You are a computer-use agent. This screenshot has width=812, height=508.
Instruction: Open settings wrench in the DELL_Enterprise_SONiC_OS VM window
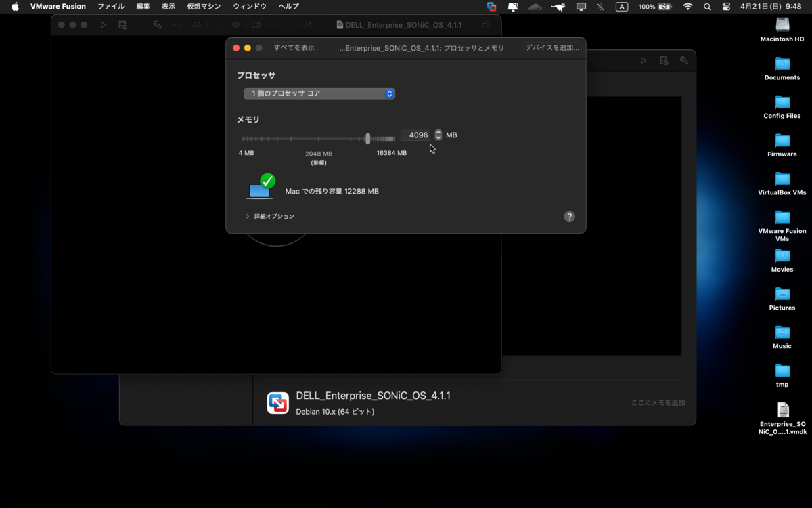coord(157,25)
